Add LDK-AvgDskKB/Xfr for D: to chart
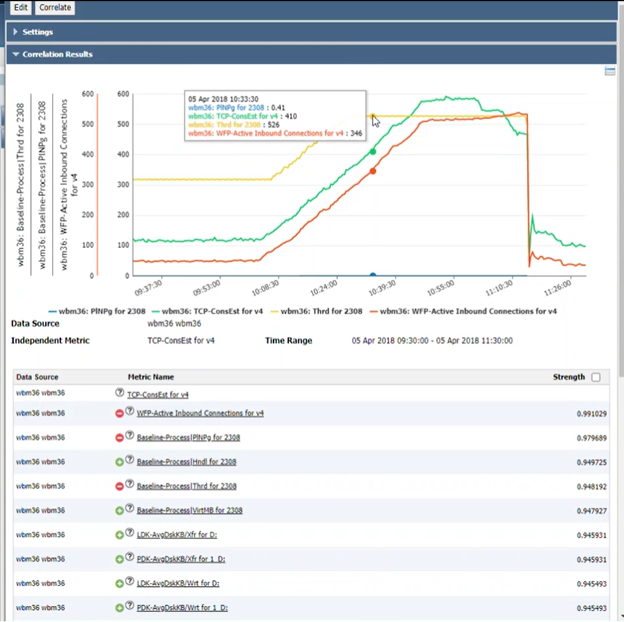Viewport: 624px width, 622px height. tap(119, 535)
